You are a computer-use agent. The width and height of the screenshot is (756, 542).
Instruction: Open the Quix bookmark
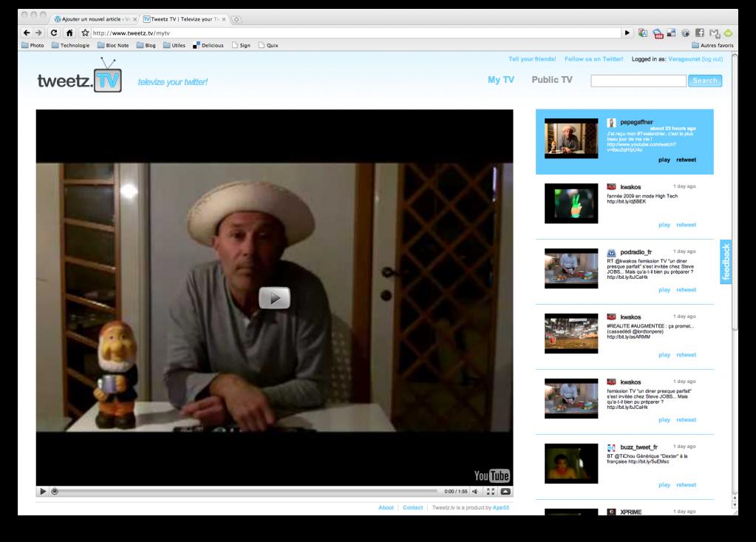[268, 45]
